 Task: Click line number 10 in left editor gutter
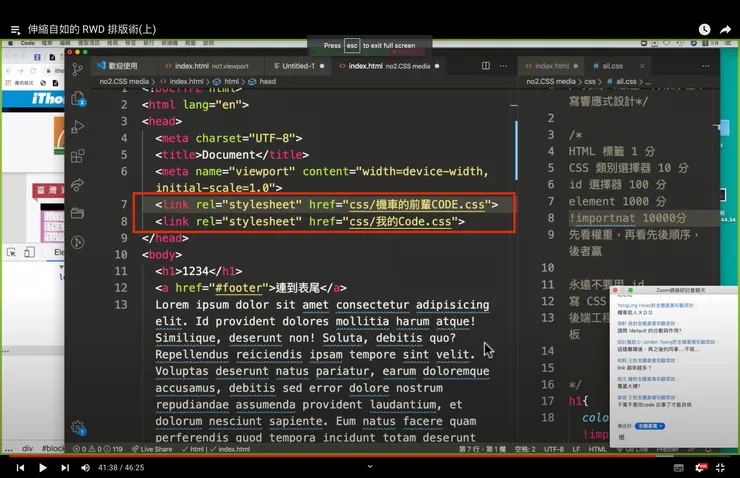pos(121,255)
